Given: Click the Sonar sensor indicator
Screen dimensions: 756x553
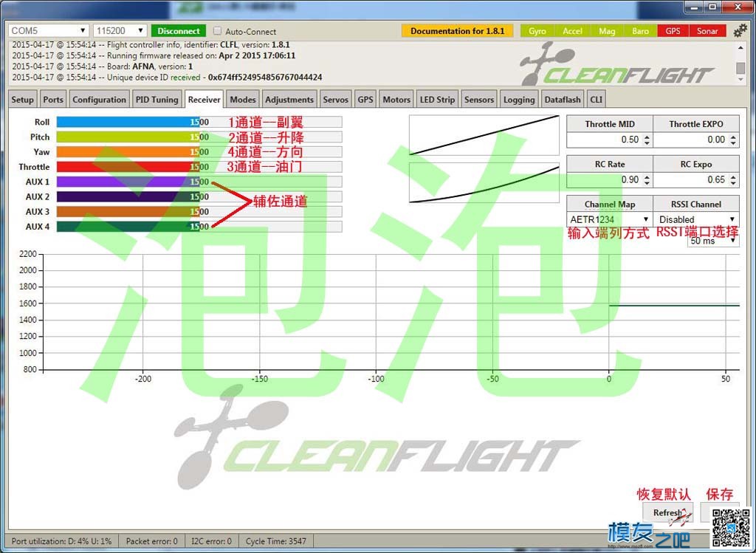Looking at the screenshot, I should pyautogui.click(x=707, y=31).
